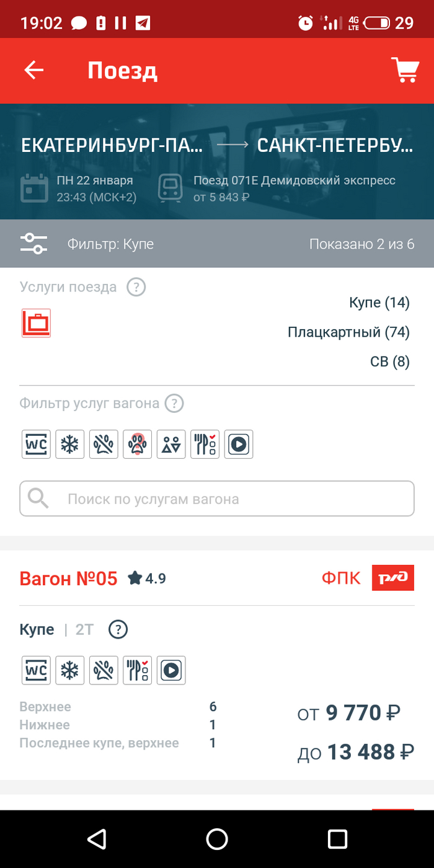Tap ЕКАТЕРИНБУРГ-ПА… departure station
The height and width of the screenshot is (868, 434).
coord(112,145)
